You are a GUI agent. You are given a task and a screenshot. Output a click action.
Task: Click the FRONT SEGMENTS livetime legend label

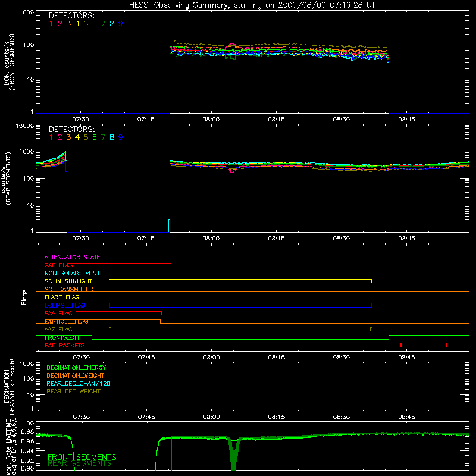[x=82, y=457]
